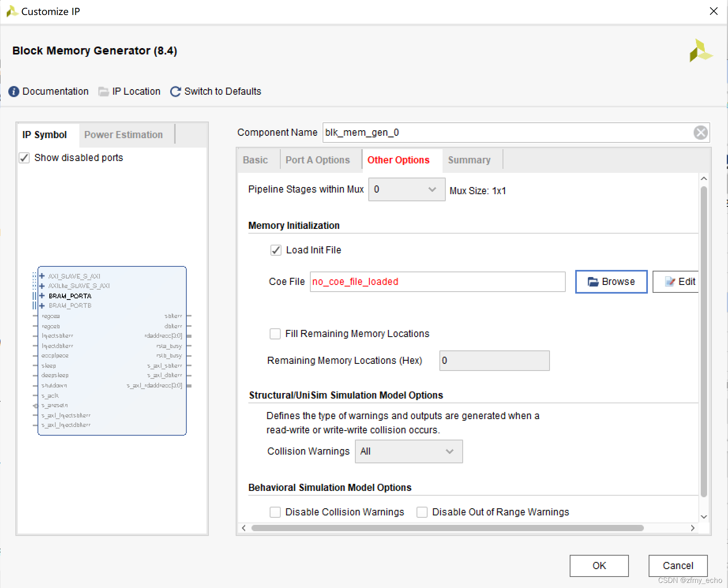Viewport: 728px width, 588px height.
Task: Click the eccpipece port label
Action: [x=55, y=356]
